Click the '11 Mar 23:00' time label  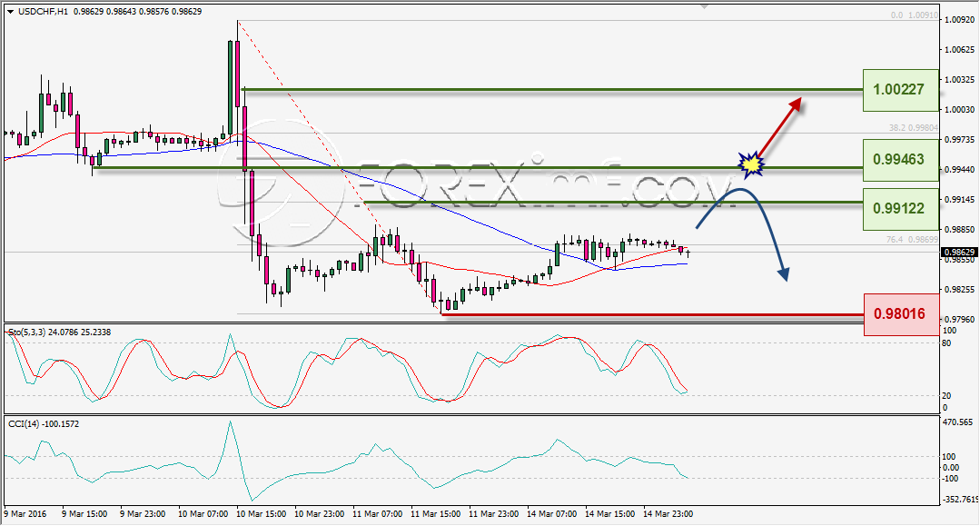pyautogui.click(x=494, y=514)
